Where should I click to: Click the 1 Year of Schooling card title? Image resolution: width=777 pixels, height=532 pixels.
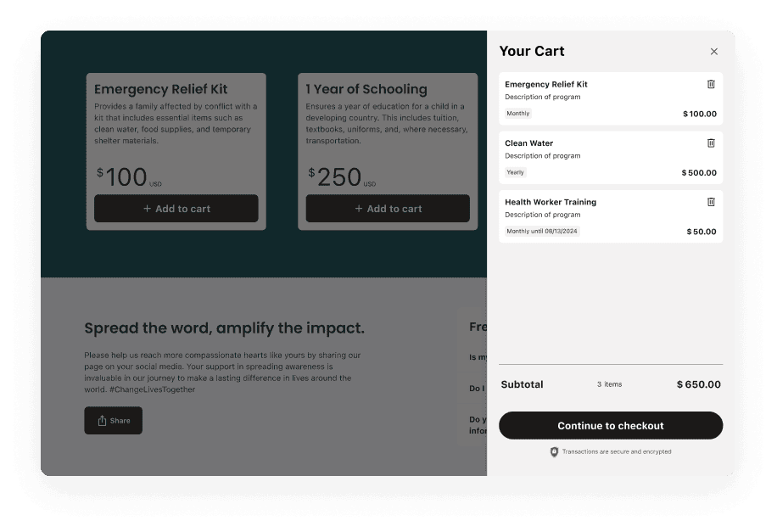click(366, 89)
